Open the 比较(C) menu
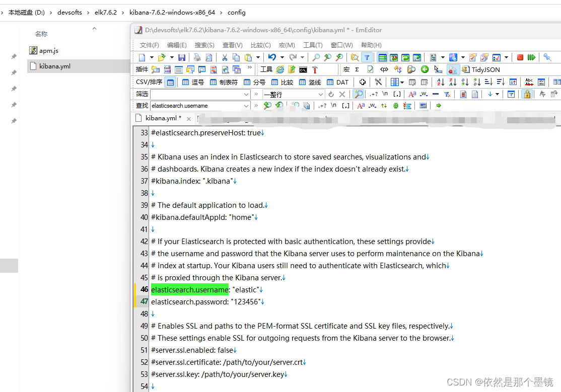The image size is (561, 392). point(260,45)
